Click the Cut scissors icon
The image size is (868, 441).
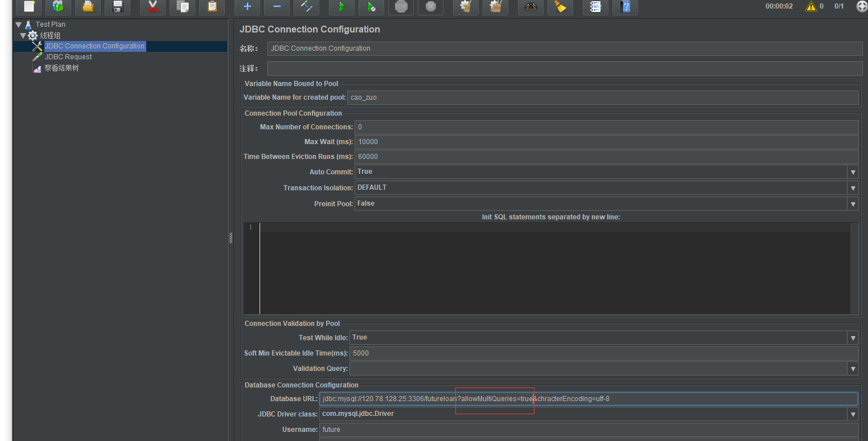click(x=153, y=7)
